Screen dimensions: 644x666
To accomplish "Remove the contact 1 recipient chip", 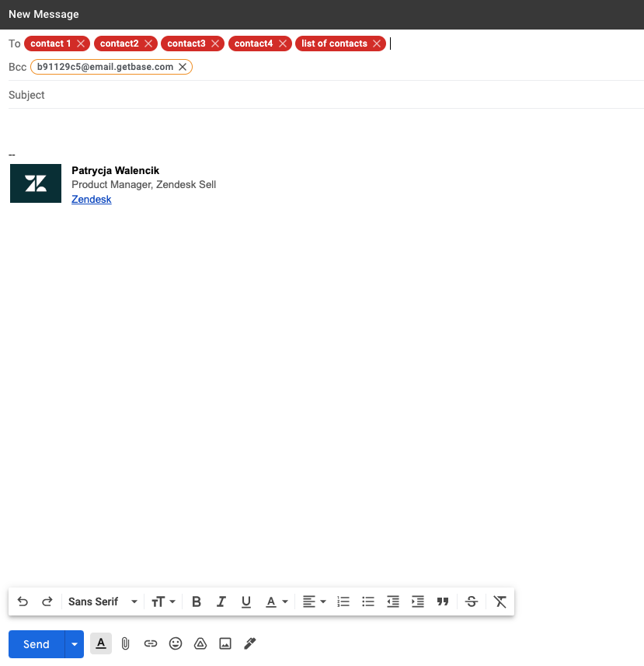I will [81, 44].
